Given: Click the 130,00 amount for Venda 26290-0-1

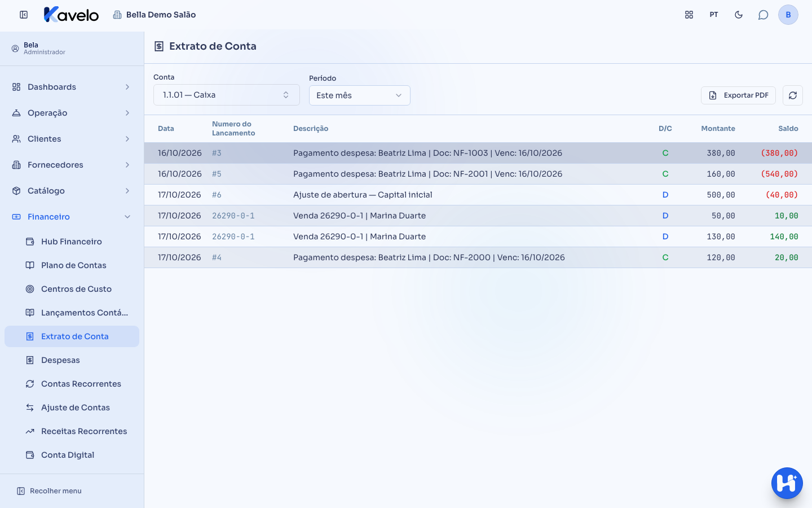Looking at the screenshot, I should pos(721,237).
